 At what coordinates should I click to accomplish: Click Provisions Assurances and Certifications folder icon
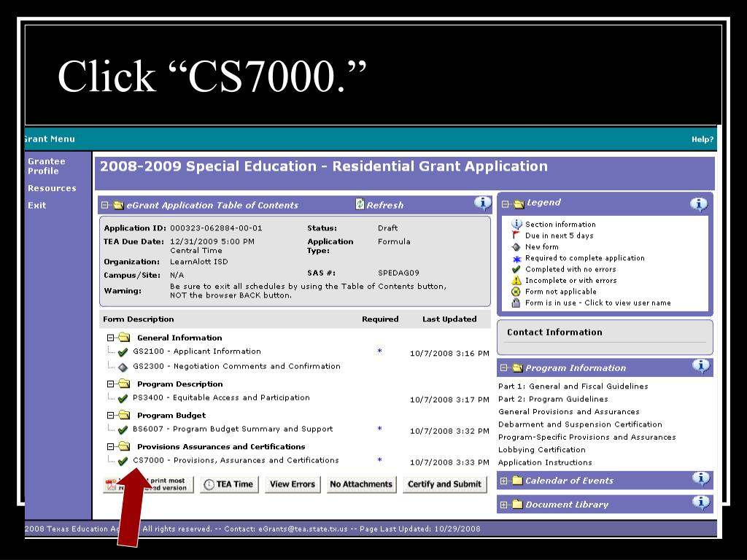(x=124, y=446)
